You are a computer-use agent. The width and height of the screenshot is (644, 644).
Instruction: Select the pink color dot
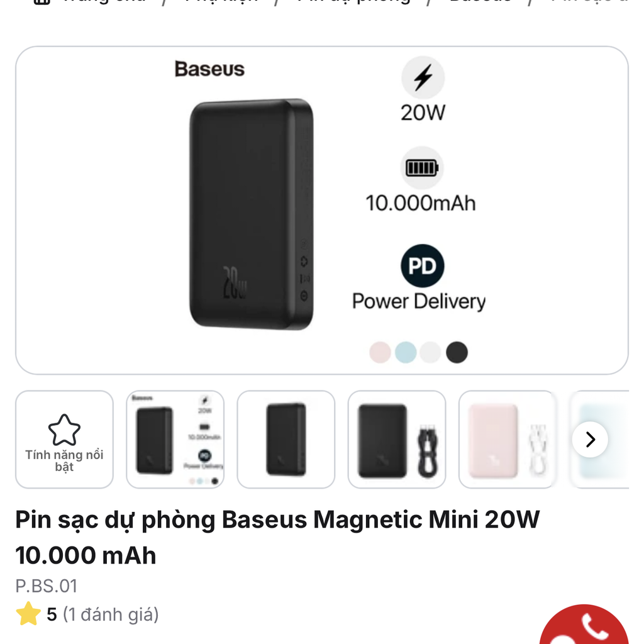(x=379, y=353)
